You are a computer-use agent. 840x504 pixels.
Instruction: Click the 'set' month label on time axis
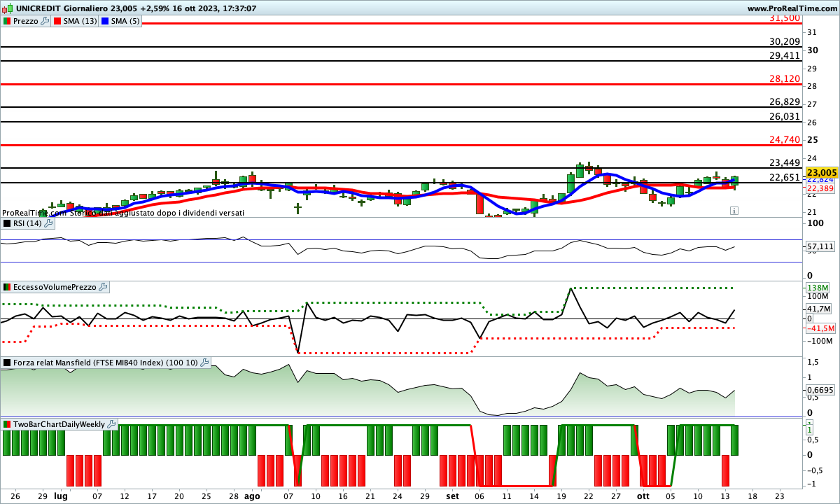point(453,495)
